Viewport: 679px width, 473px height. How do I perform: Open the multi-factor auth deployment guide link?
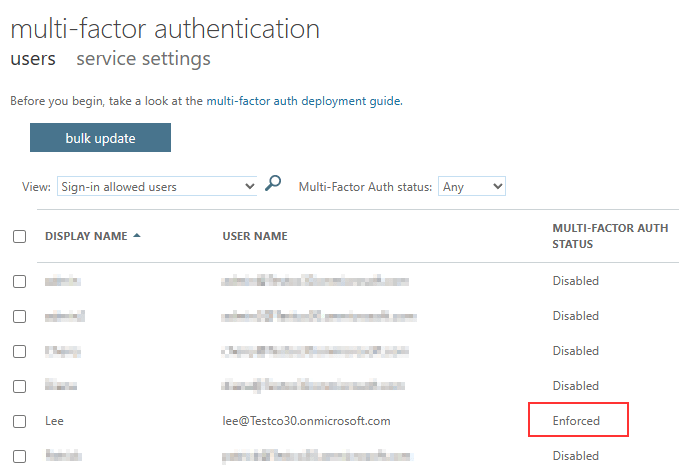point(303,101)
